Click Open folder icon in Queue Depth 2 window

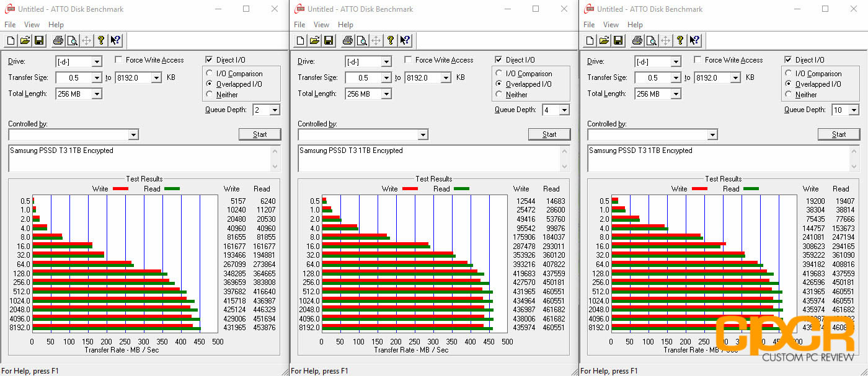click(25, 41)
